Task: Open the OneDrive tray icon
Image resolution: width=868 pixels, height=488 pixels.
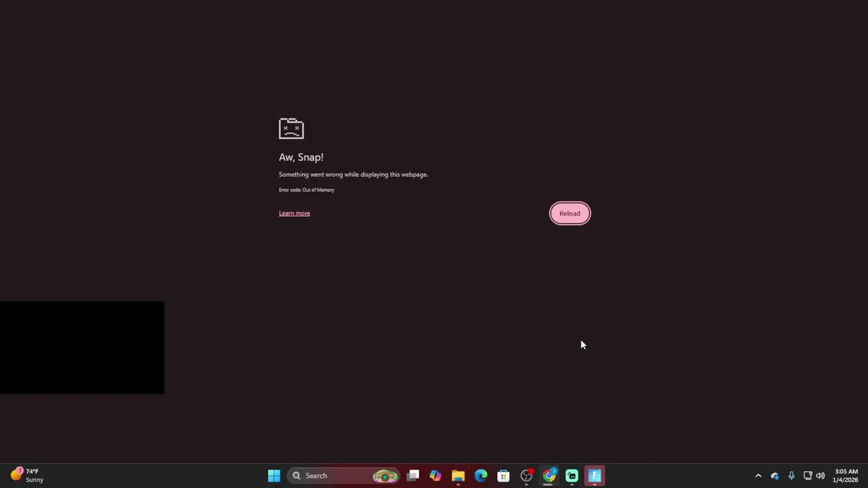Action: click(774, 476)
